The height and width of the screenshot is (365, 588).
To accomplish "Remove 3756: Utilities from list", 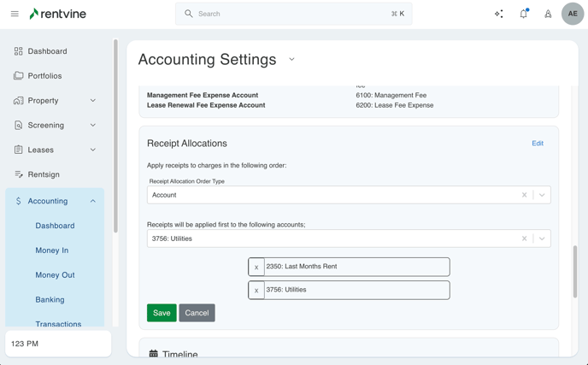I will 256,291.
